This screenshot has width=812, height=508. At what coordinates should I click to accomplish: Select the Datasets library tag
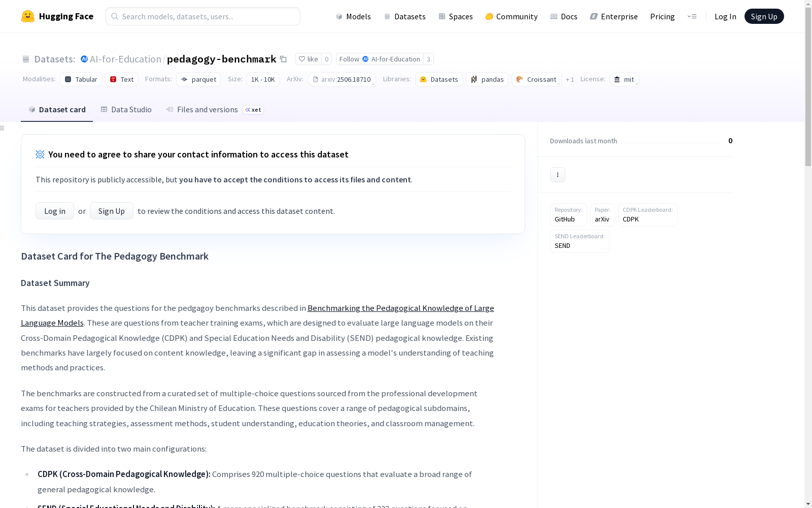439,79
